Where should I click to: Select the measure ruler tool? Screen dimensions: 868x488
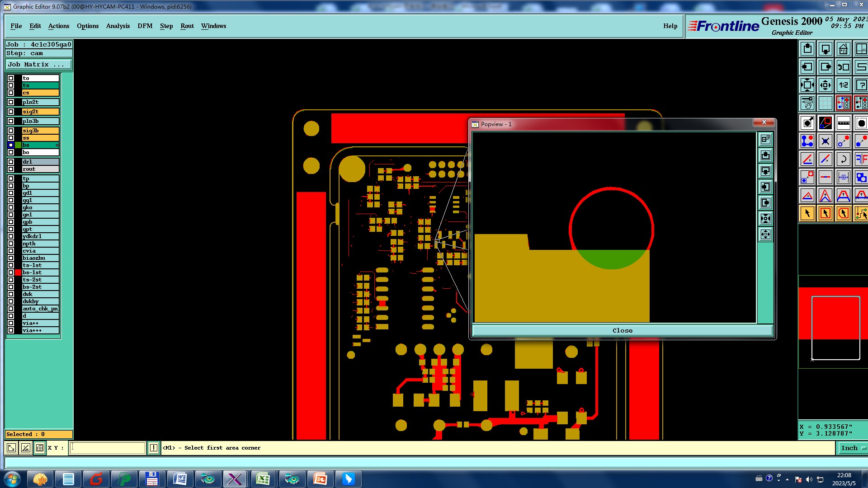(843, 123)
